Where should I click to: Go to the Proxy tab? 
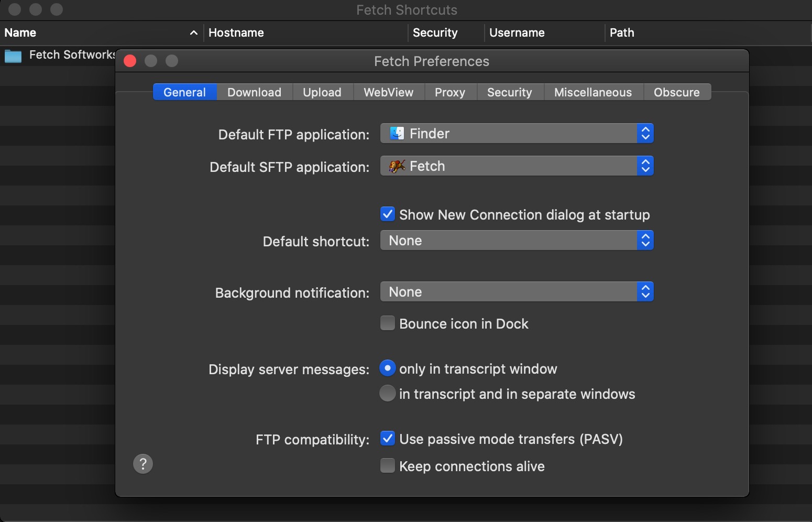(x=450, y=92)
